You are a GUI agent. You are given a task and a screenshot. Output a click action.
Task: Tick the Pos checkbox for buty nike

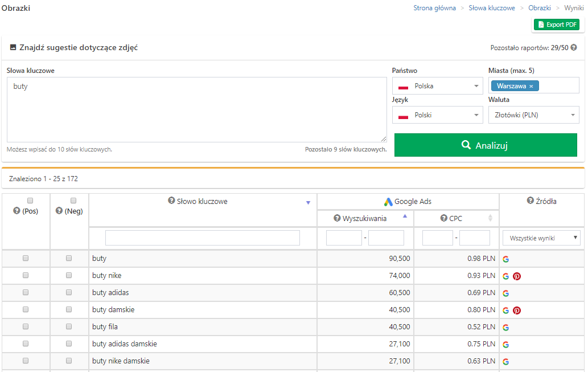pyautogui.click(x=26, y=275)
